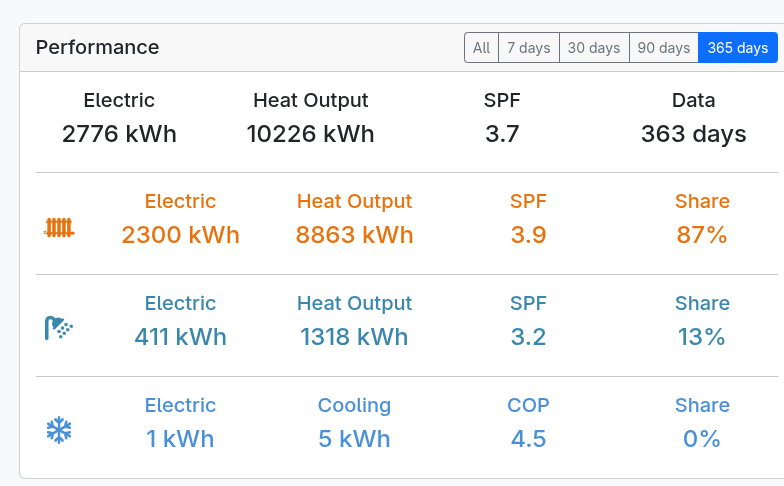Image resolution: width=784 pixels, height=486 pixels.
Task: Click the Cooling 5 kWh value
Action: [x=354, y=439]
